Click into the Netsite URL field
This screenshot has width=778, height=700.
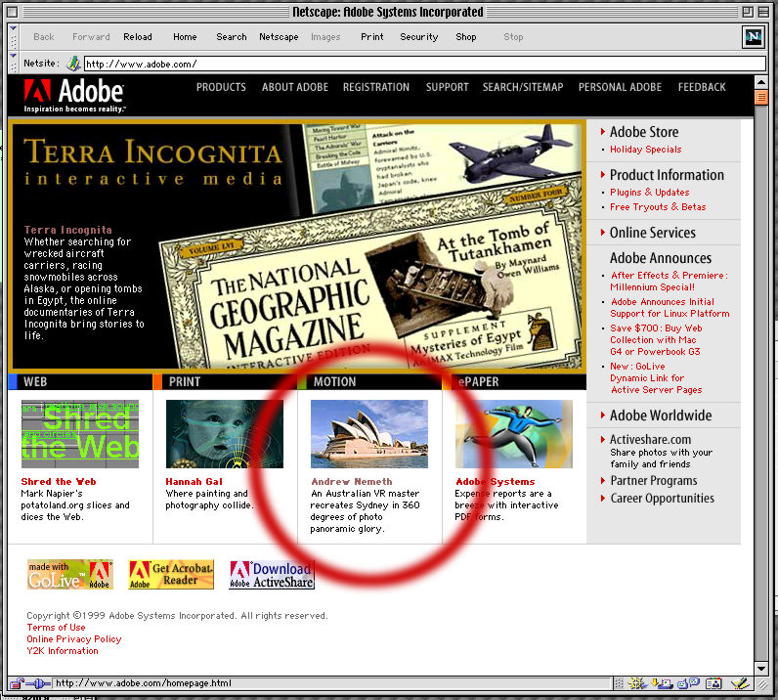pyautogui.click(x=425, y=64)
